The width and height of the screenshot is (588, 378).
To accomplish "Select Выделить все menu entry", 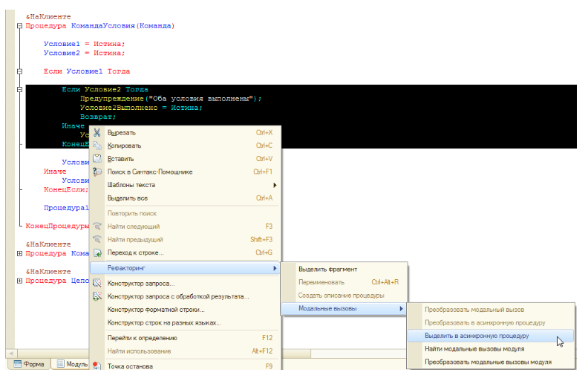I will (x=128, y=198).
